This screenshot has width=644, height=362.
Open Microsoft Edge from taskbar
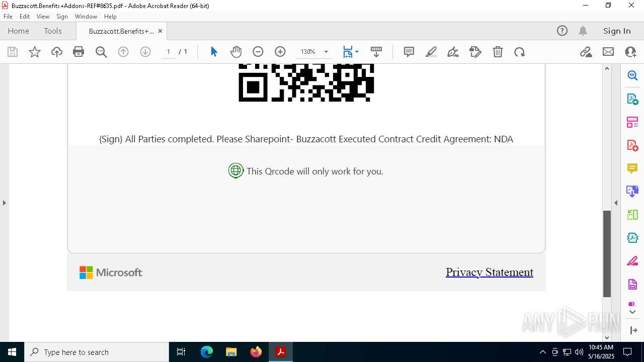(x=207, y=352)
